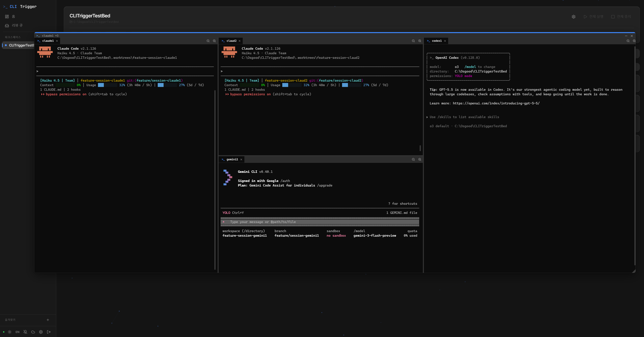Close the claud2 tab

pyautogui.click(x=239, y=41)
